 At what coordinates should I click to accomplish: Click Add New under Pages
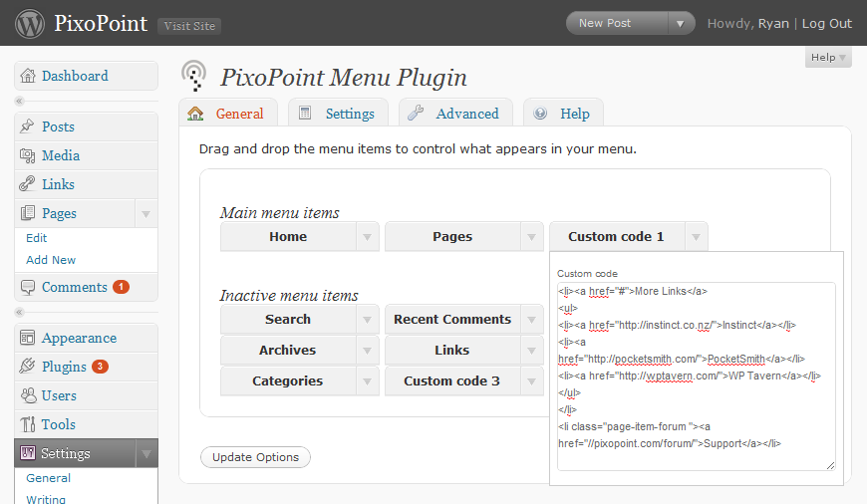(x=51, y=260)
